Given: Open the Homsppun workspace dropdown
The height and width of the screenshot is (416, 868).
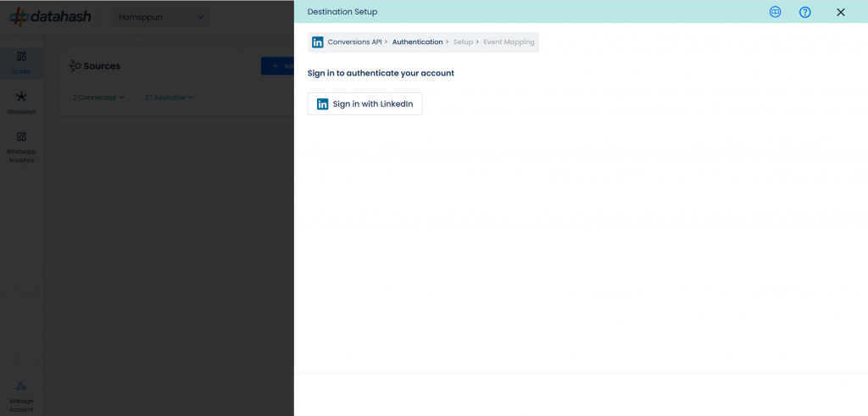Looking at the screenshot, I should click(x=160, y=17).
